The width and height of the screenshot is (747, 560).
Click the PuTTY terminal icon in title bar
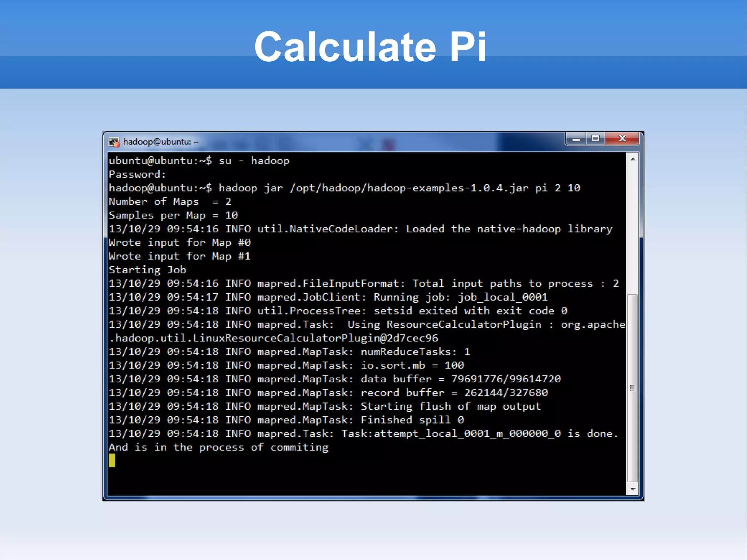click(x=114, y=142)
